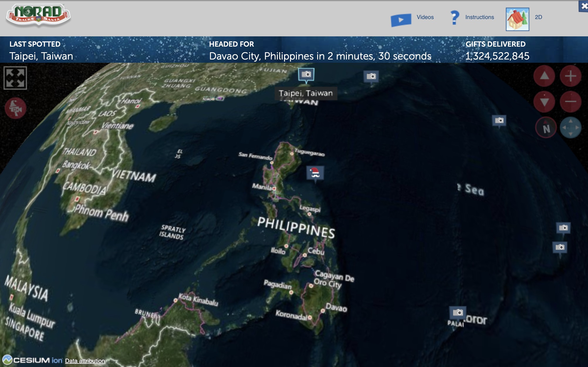Click the VIETNAM country label
Image resolution: width=588 pixels, height=367 pixels.
pyautogui.click(x=134, y=176)
